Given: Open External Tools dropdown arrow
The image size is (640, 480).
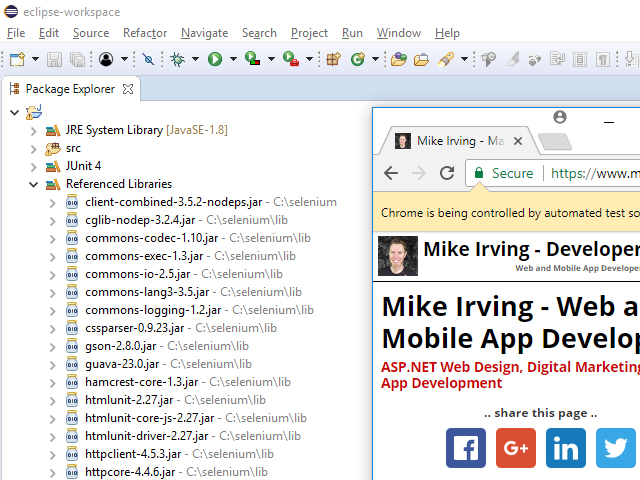Looking at the screenshot, I should (309, 59).
